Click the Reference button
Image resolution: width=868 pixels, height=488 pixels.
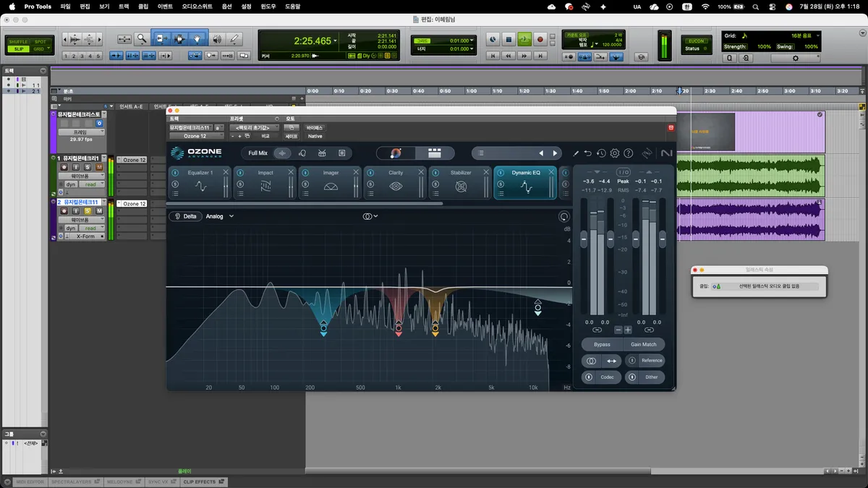645,360
